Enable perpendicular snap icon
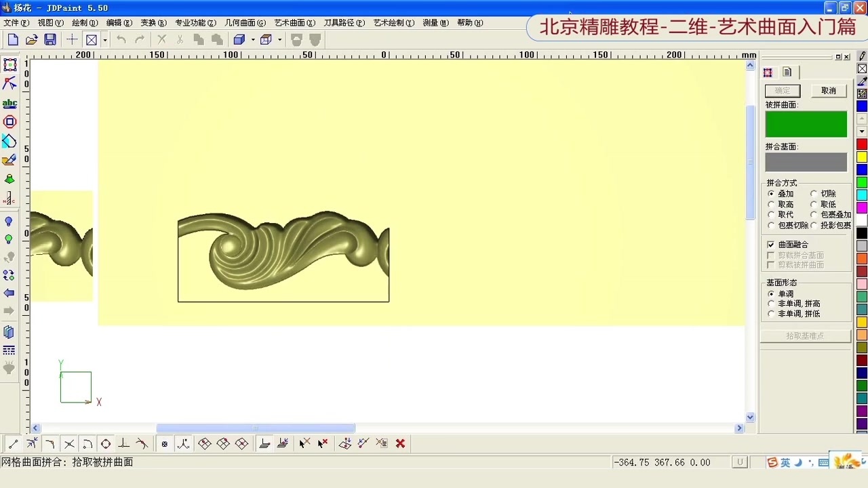This screenshot has height=488, width=868. (x=124, y=443)
